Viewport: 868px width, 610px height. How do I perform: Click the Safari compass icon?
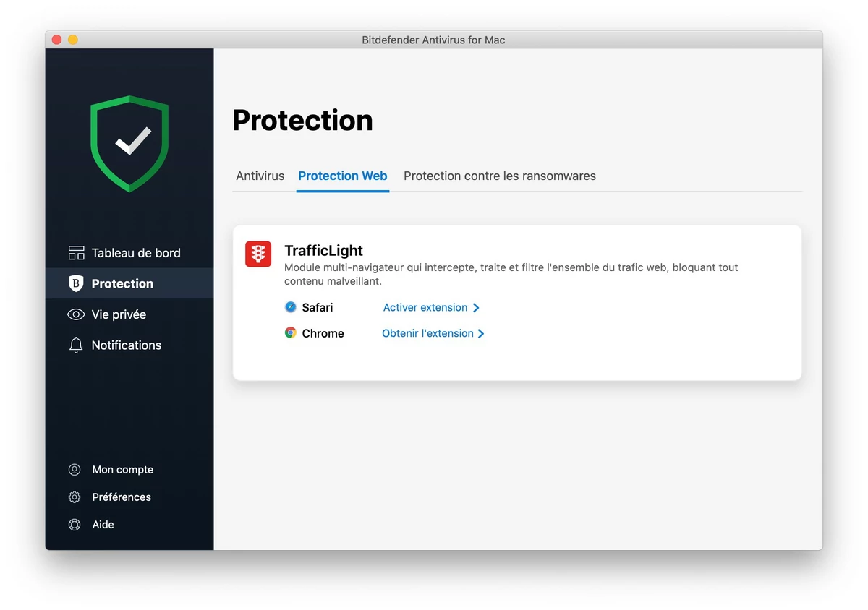point(291,307)
